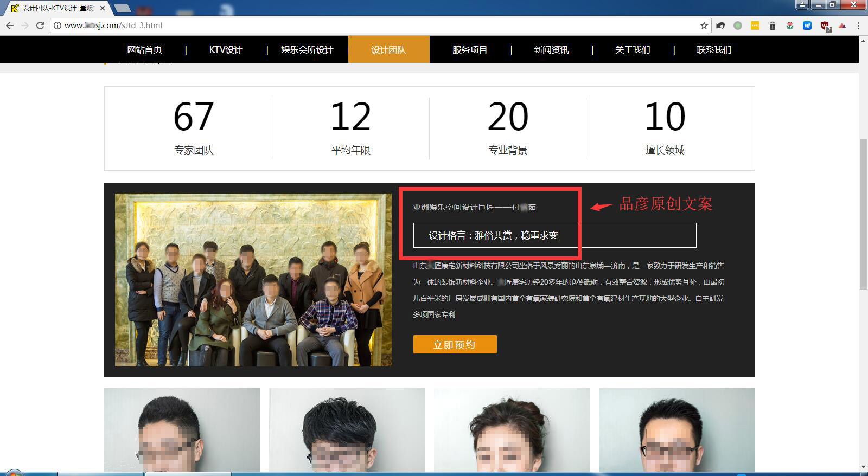The height and width of the screenshot is (476, 868).
Task: Open the blue W extension
Action: click(x=807, y=25)
